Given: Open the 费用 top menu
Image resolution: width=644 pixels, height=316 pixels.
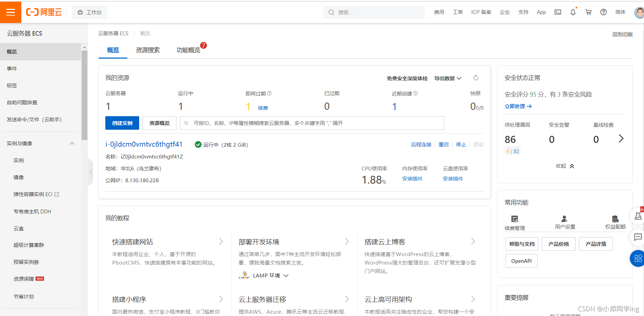Looking at the screenshot, I should point(439,12).
